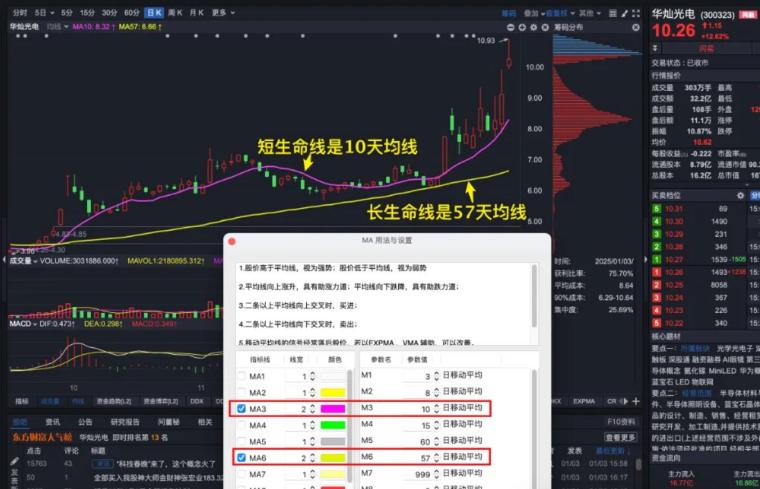Adjust the MA3 line width stepper
Viewport: 760px width, 489px height.
[x=313, y=409]
